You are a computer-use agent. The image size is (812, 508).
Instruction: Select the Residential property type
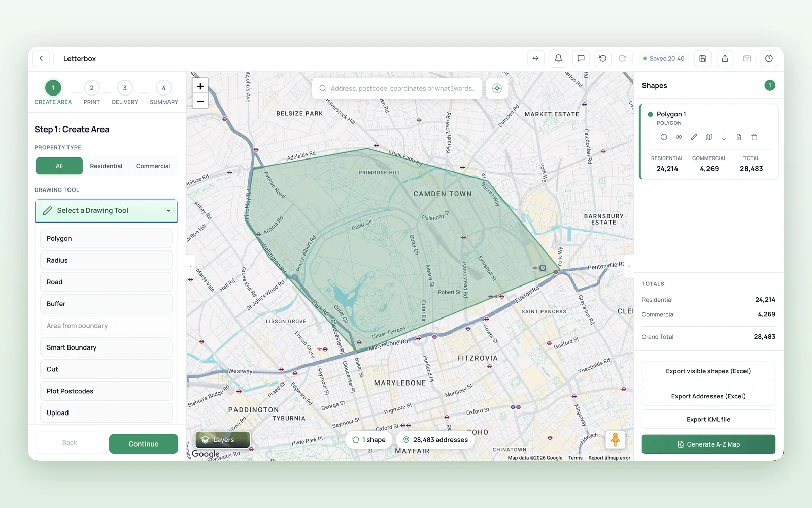point(106,166)
